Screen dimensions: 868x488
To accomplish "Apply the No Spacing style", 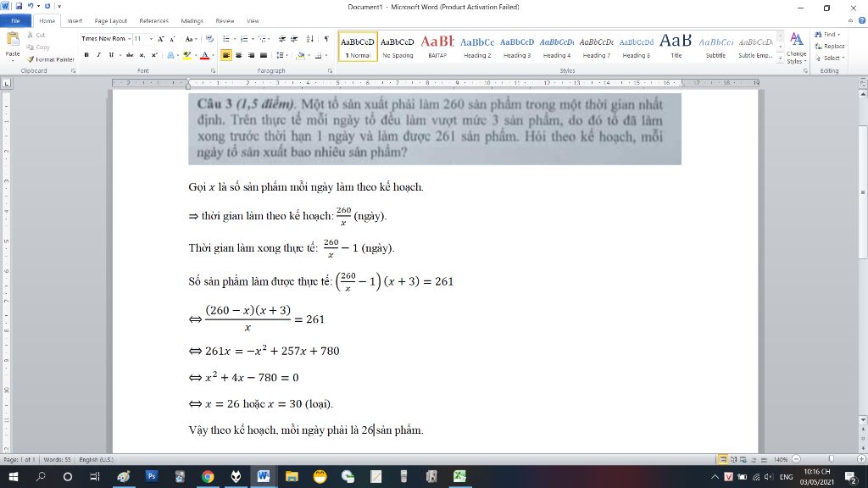I will (398, 47).
